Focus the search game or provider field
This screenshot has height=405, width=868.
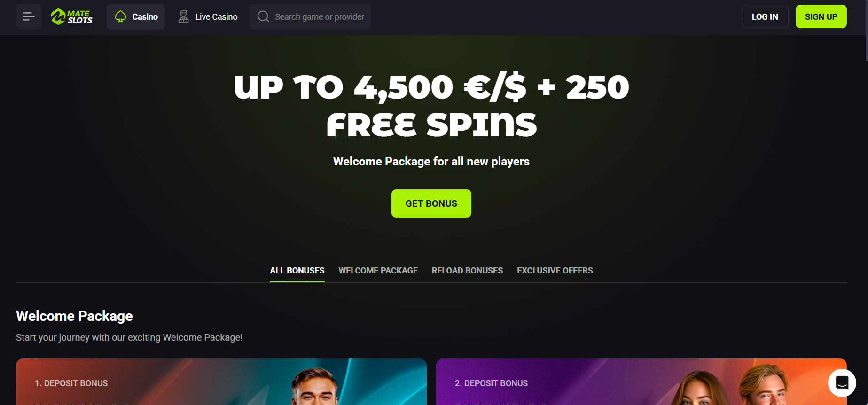310,17
